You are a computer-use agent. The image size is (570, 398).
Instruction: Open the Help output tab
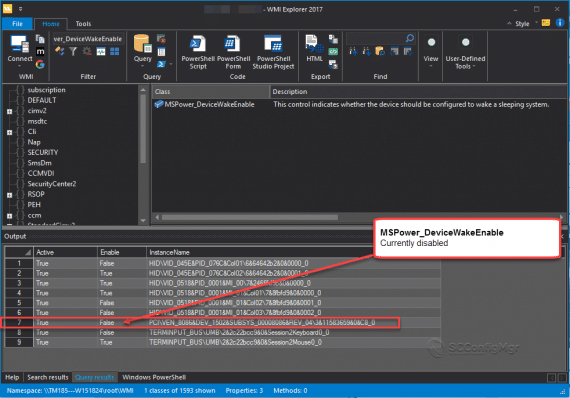pyautogui.click(x=12, y=377)
